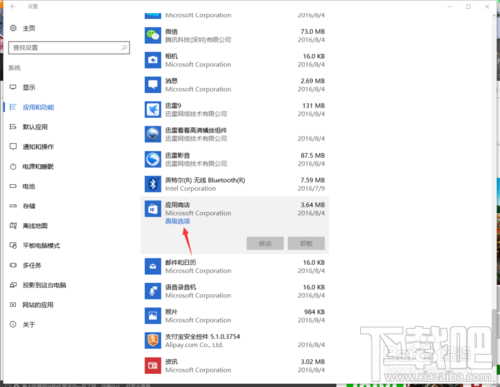500x387 pixels.
Task: Click the 平板电脑模式 tablet icon
Action: (13, 245)
